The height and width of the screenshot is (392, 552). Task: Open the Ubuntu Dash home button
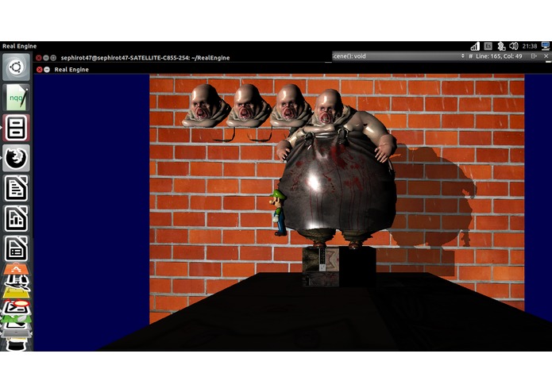[x=16, y=67]
